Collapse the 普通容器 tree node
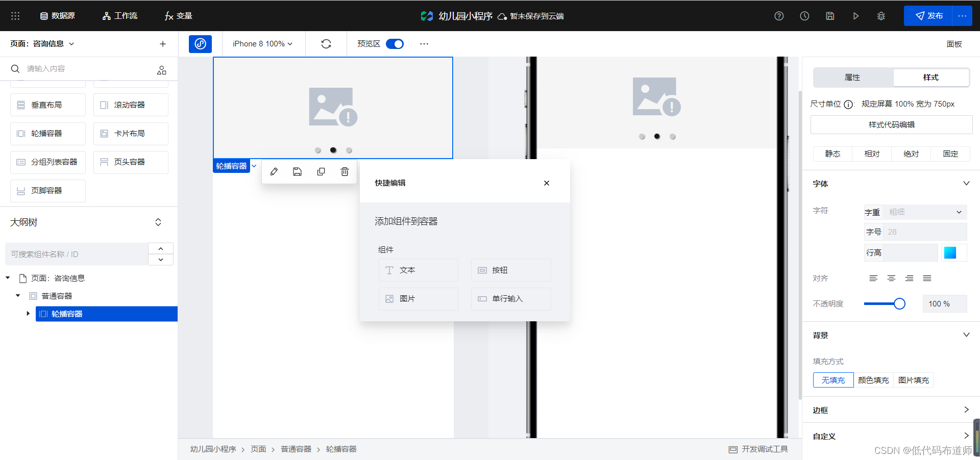Image resolution: width=980 pixels, height=460 pixels. [x=18, y=296]
